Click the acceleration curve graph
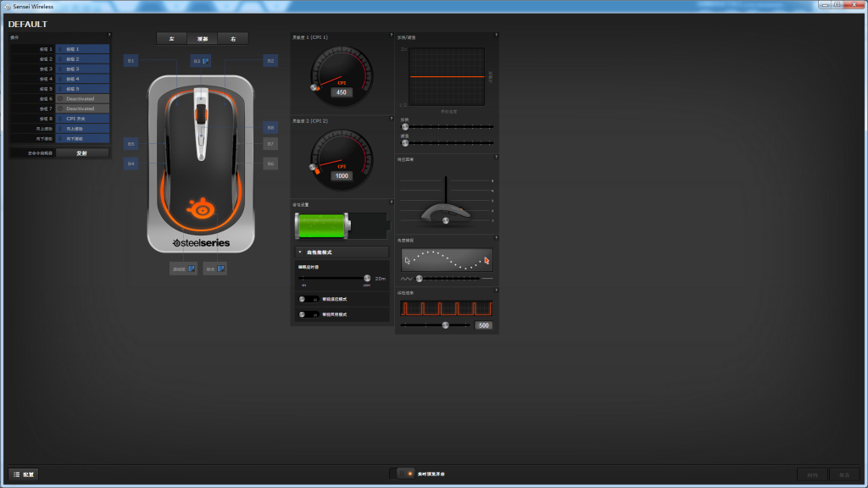This screenshot has width=868, height=488. coord(447,76)
